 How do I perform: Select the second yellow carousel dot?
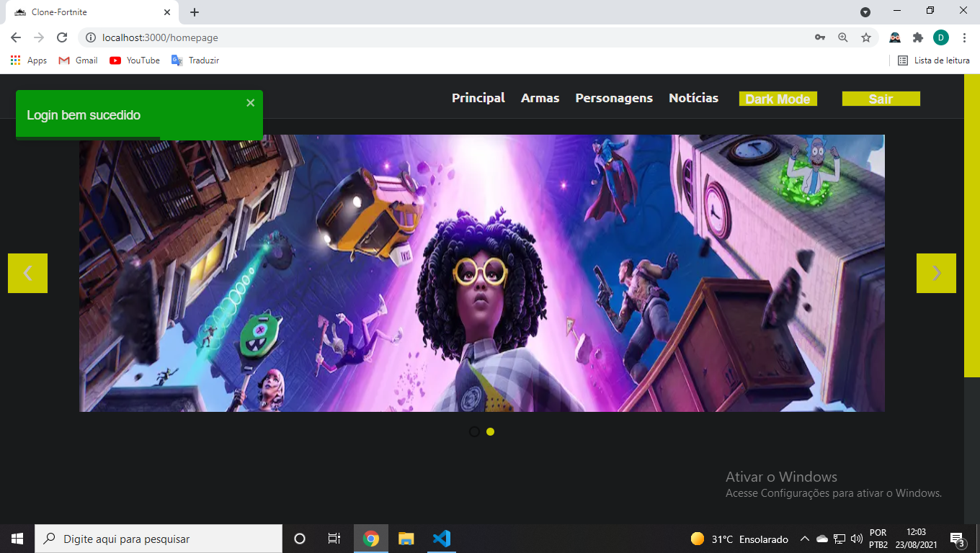tap(490, 431)
